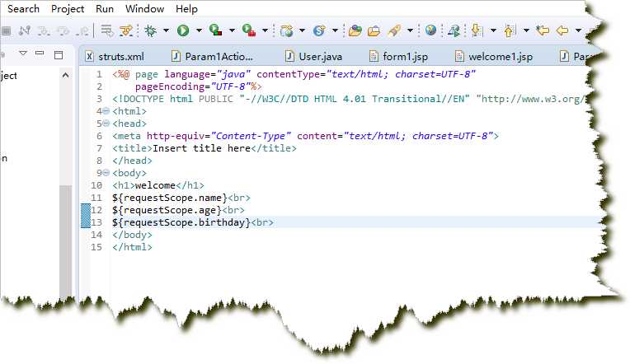This screenshot has width=630, height=364.
Task: Maximize the left side panel
Action: 59,54
